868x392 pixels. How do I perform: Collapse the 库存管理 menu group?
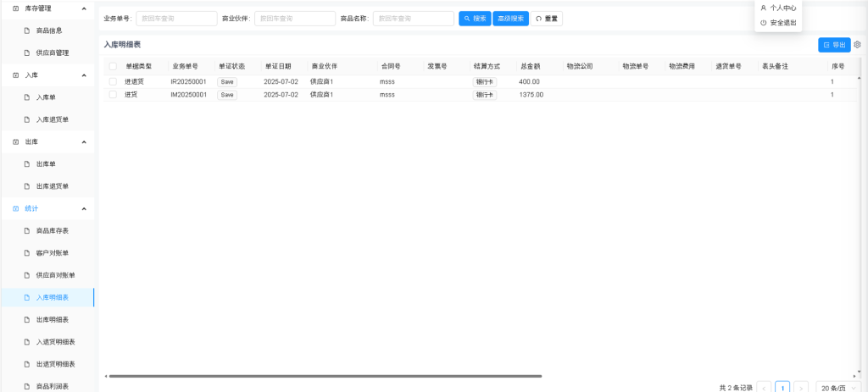84,8
